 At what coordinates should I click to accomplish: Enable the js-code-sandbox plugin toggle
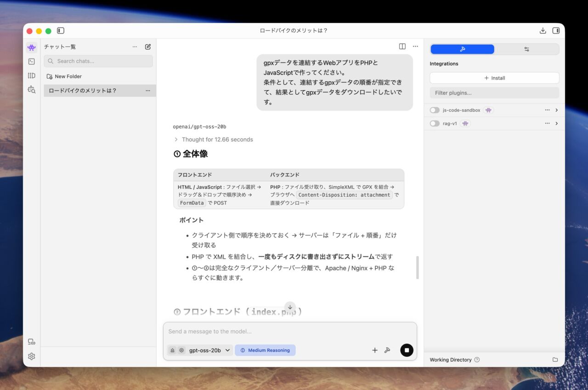[435, 110]
